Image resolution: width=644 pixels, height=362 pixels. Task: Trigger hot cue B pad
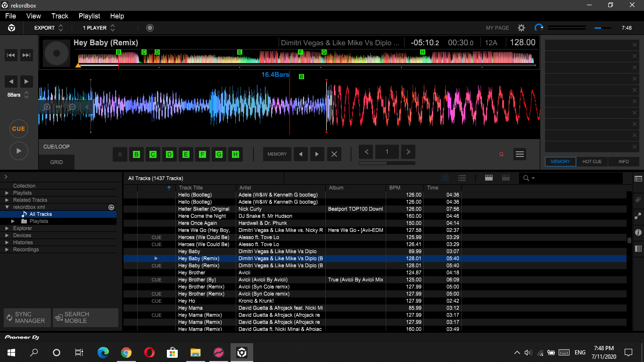click(x=136, y=154)
